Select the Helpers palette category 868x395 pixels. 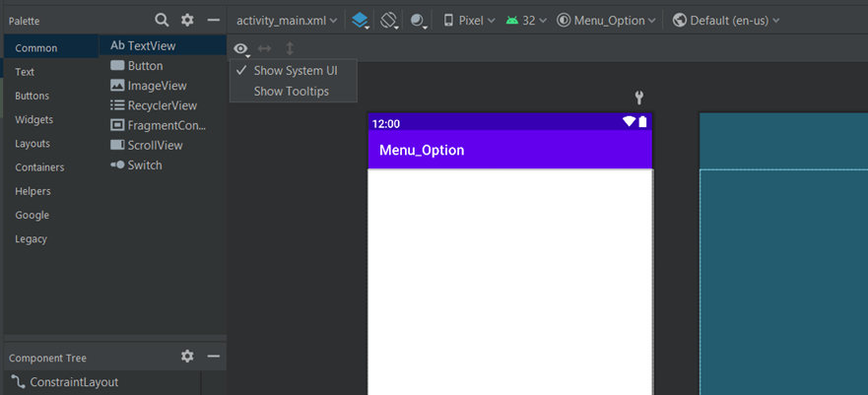click(x=51, y=191)
